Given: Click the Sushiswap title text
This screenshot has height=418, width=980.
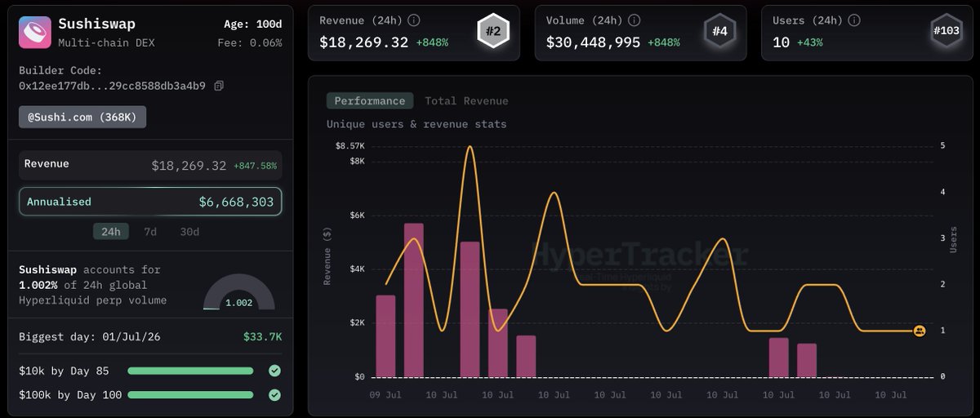Looking at the screenshot, I should [x=97, y=24].
